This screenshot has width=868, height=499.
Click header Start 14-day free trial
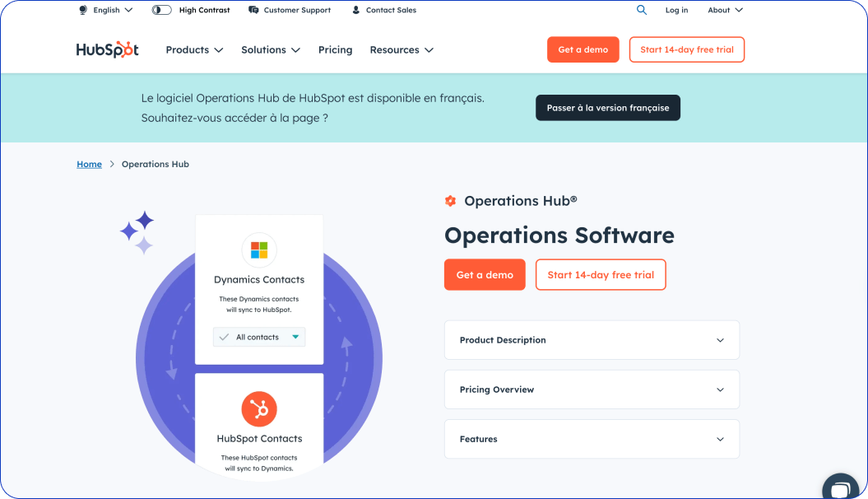tap(686, 49)
